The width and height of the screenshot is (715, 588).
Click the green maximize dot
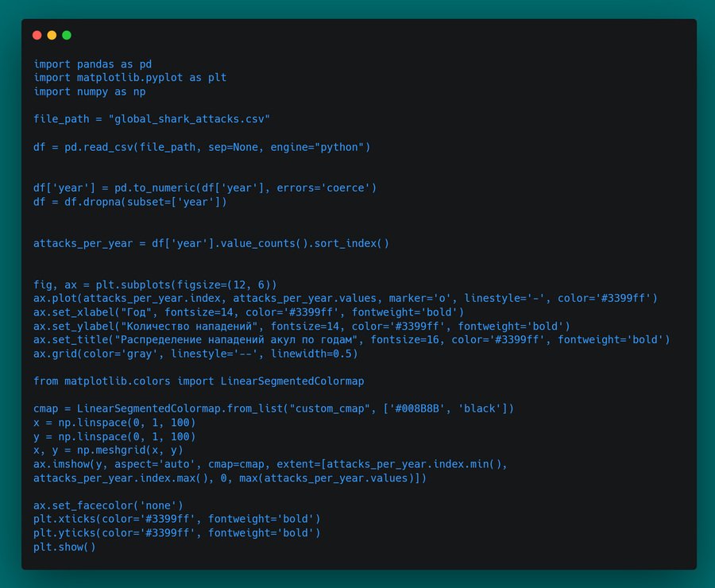coord(67,35)
